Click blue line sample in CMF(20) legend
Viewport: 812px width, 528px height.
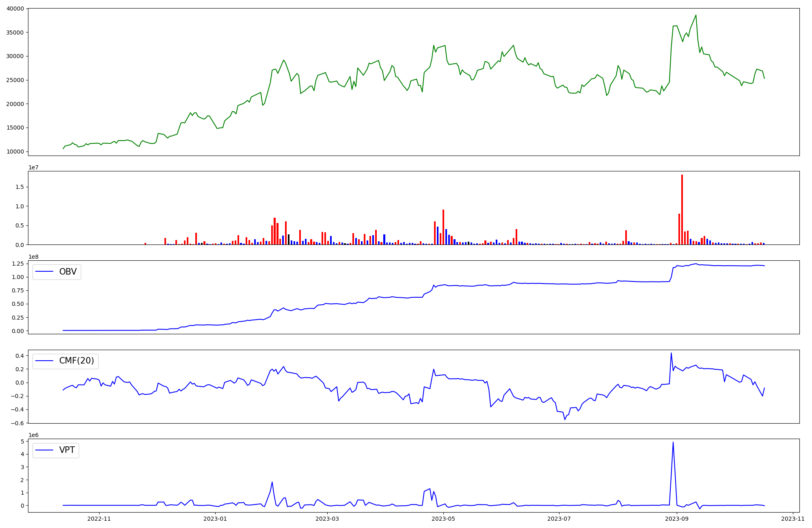45,361
